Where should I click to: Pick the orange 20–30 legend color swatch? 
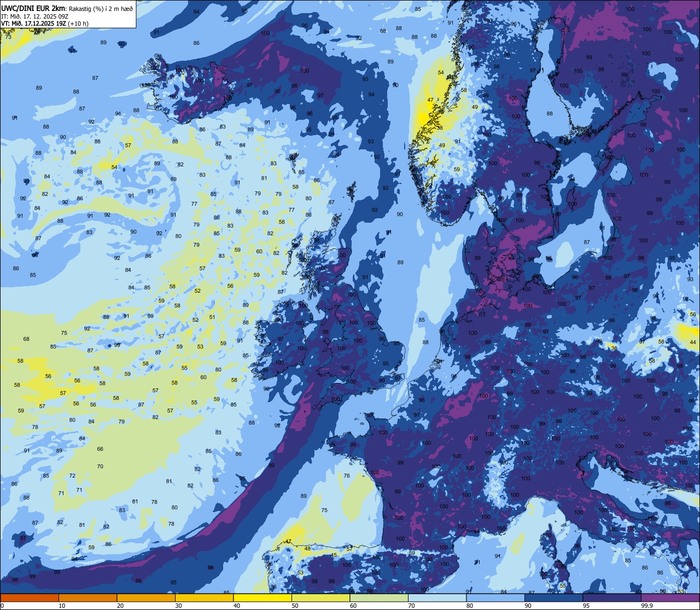coord(145,597)
